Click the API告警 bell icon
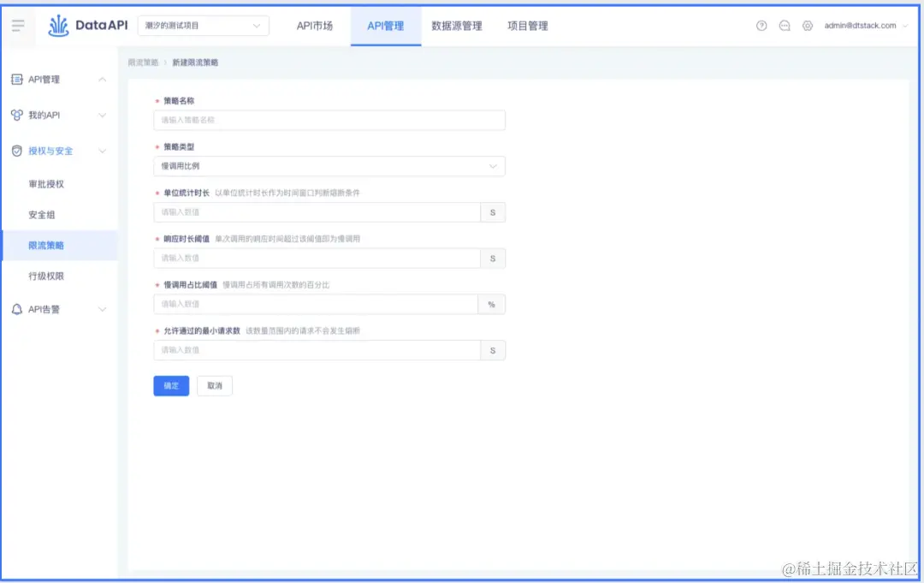The height and width of the screenshot is (583, 924). point(19,309)
